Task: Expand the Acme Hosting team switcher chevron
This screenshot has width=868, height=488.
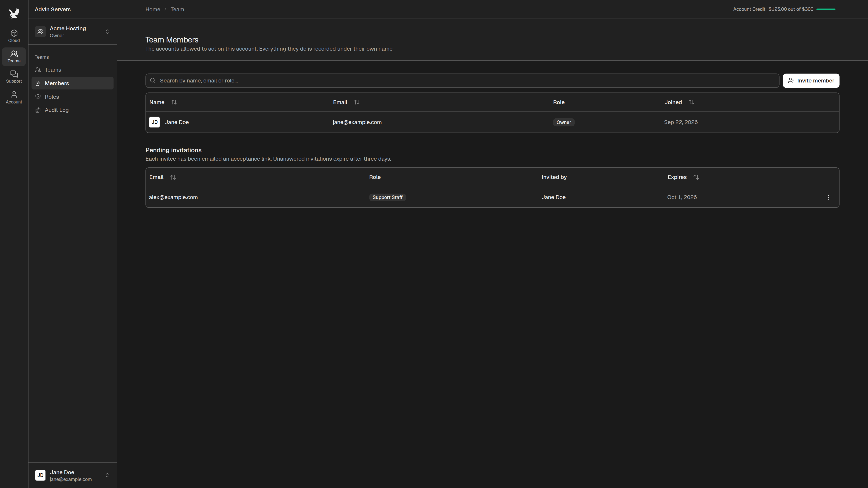Action: pos(107,32)
